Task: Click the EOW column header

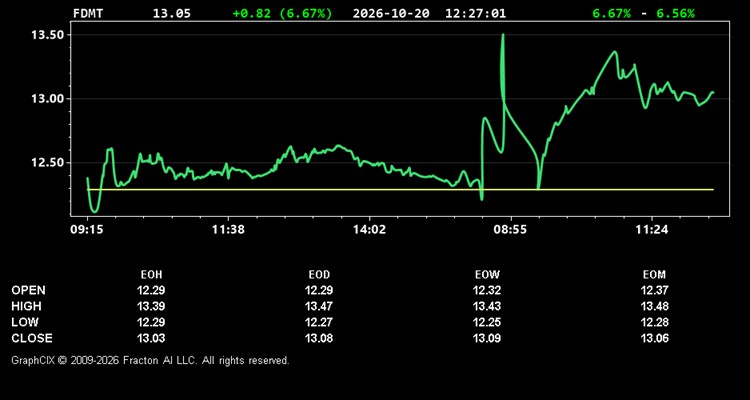Action: coord(487,275)
